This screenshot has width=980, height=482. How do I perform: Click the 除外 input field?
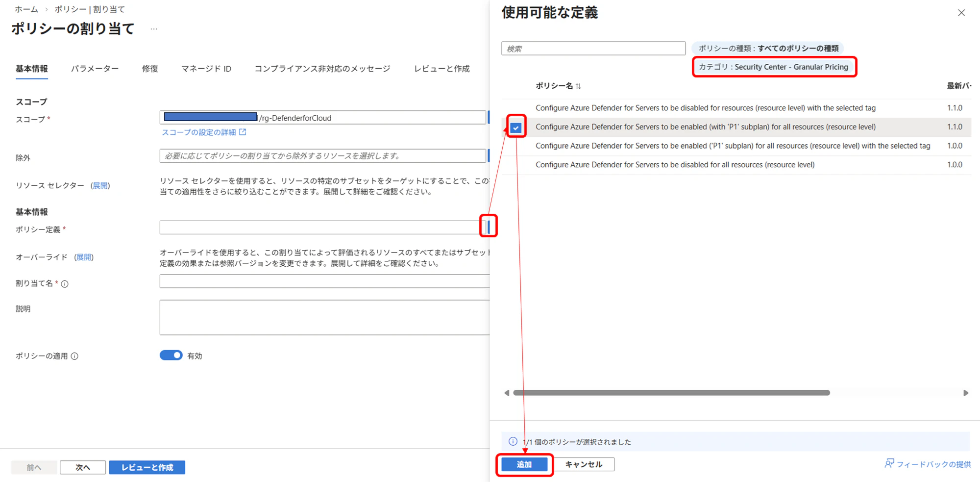coord(322,156)
